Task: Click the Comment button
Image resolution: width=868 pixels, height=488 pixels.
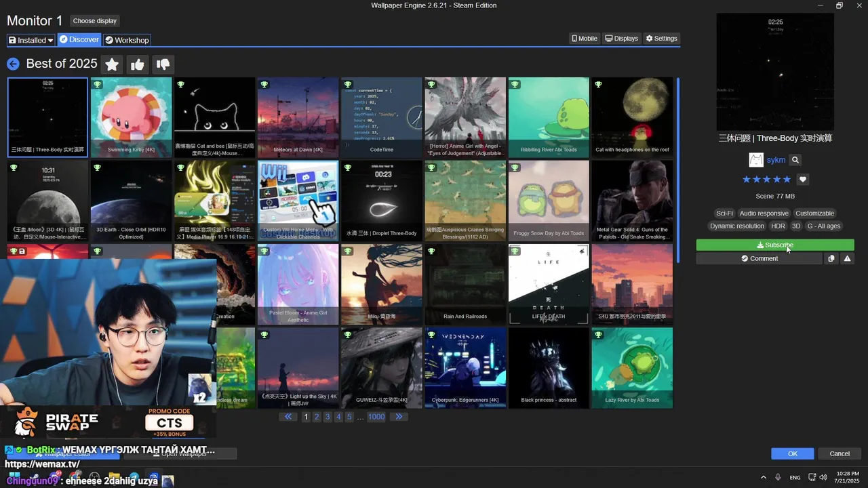Action: pos(759,258)
